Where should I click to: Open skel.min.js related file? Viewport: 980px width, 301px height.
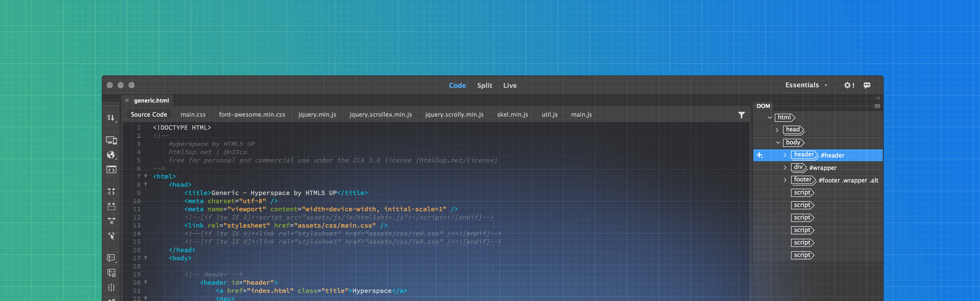tap(512, 114)
